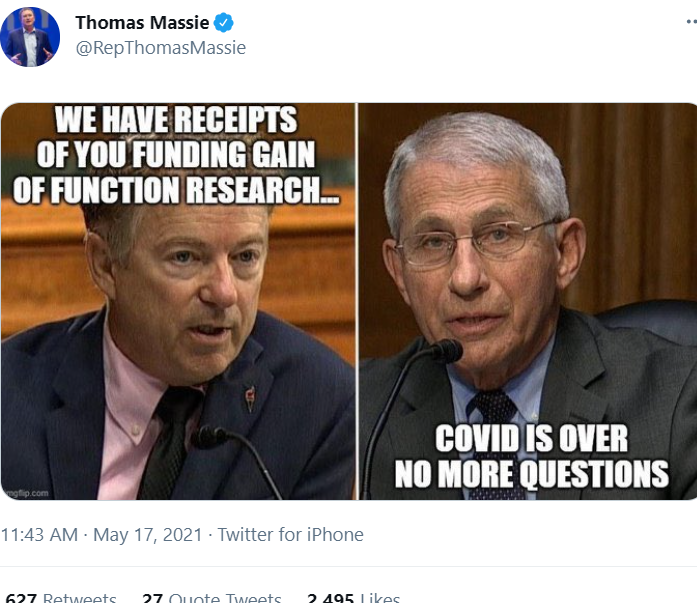
Task: Click the Thomas Massie display name
Action: pyautogui.click(x=142, y=23)
